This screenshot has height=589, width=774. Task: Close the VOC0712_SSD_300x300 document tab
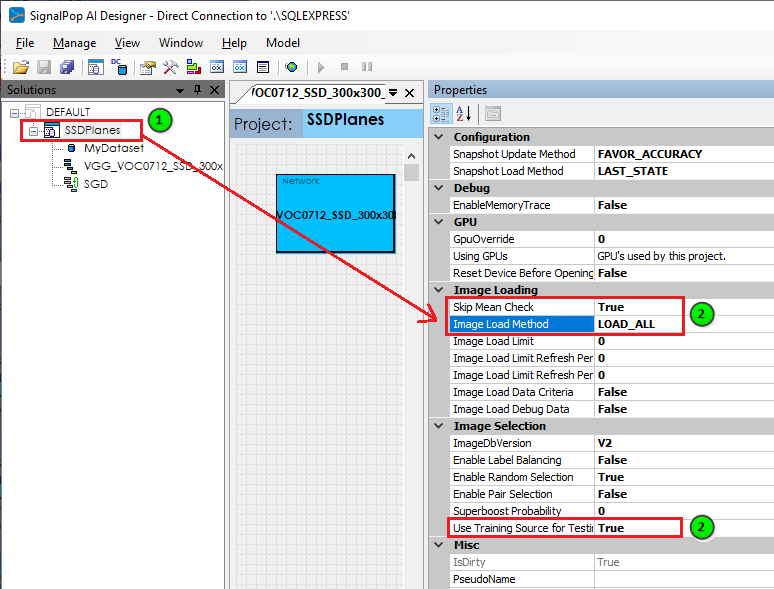point(409,93)
